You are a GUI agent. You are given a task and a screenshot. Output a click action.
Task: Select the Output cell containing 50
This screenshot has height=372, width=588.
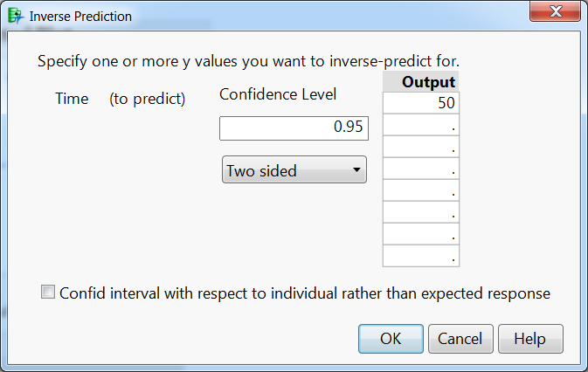pyautogui.click(x=421, y=103)
